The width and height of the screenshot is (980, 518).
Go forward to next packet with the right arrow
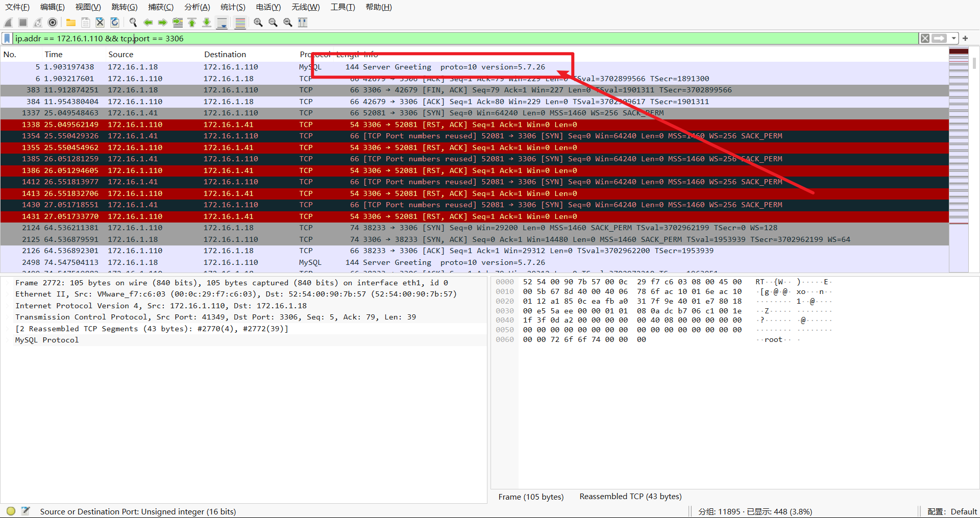pos(163,22)
